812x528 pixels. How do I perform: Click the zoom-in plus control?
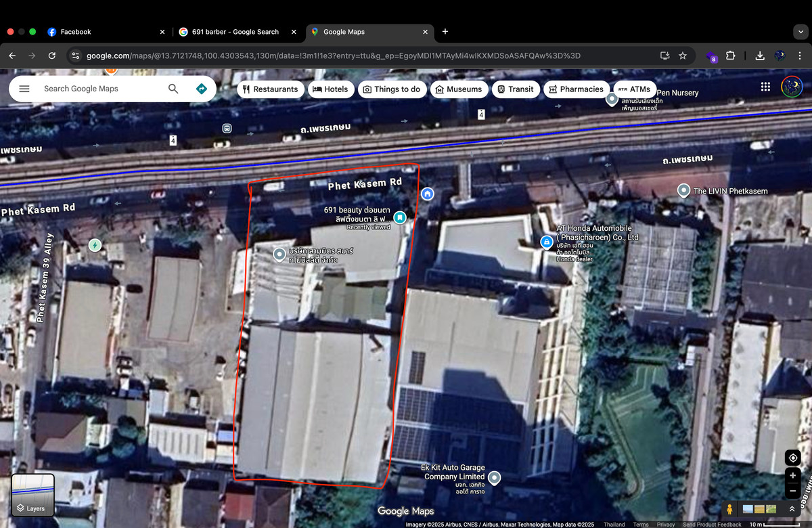792,476
